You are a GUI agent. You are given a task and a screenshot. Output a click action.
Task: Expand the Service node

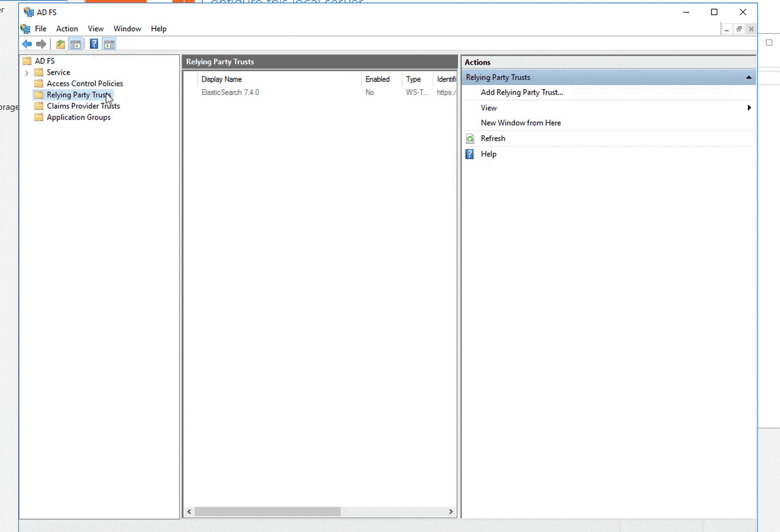click(x=26, y=72)
